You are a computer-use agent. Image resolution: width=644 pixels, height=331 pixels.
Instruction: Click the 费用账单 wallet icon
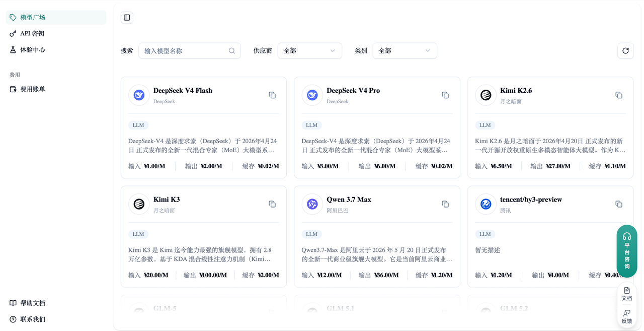tap(13, 89)
